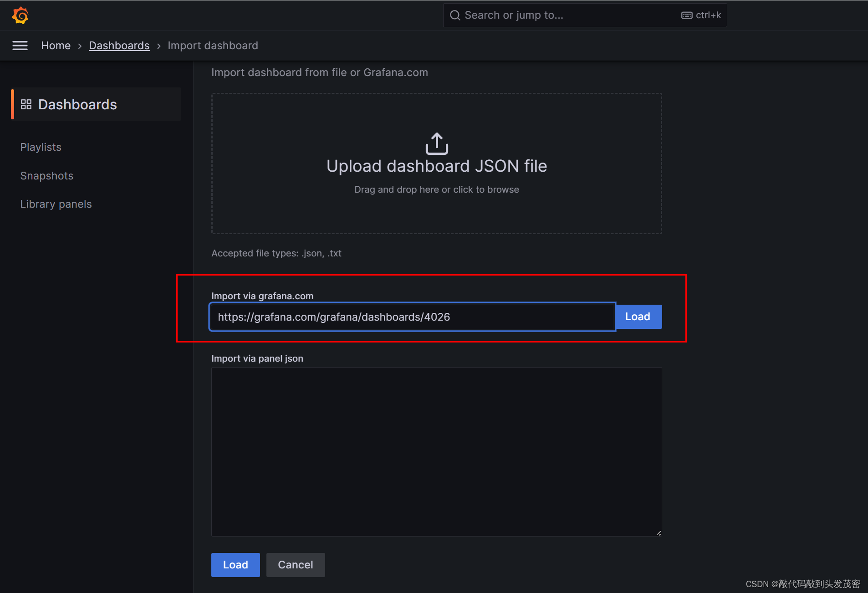This screenshot has width=868, height=593.
Task: Open the hamburger navigation menu
Action: click(x=20, y=46)
